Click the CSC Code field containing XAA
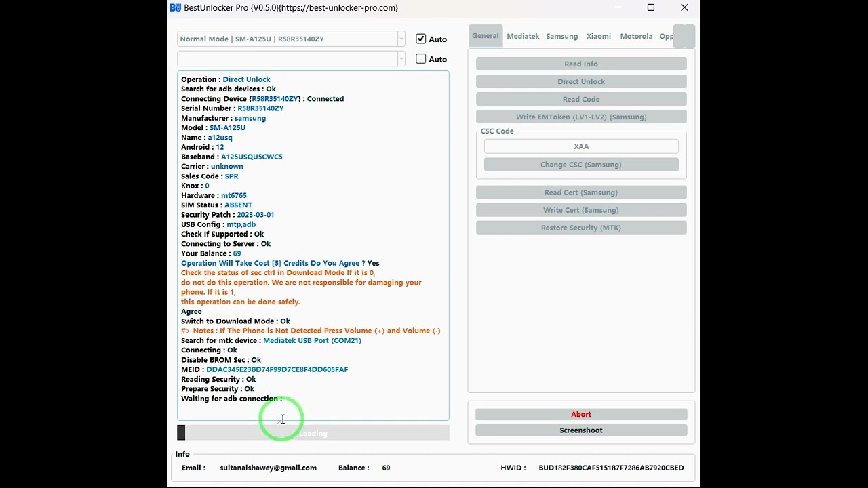The width and height of the screenshot is (868, 488). [x=580, y=146]
